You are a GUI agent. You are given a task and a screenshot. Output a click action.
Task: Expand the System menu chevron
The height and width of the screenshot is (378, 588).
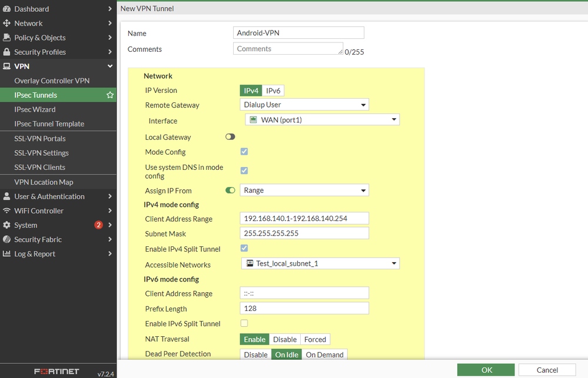(x=110, y=225)
